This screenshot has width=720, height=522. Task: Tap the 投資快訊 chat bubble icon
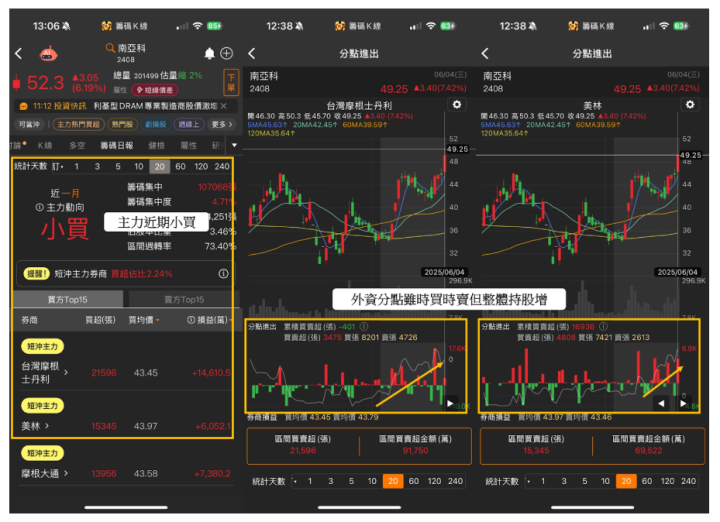(23, 106)
